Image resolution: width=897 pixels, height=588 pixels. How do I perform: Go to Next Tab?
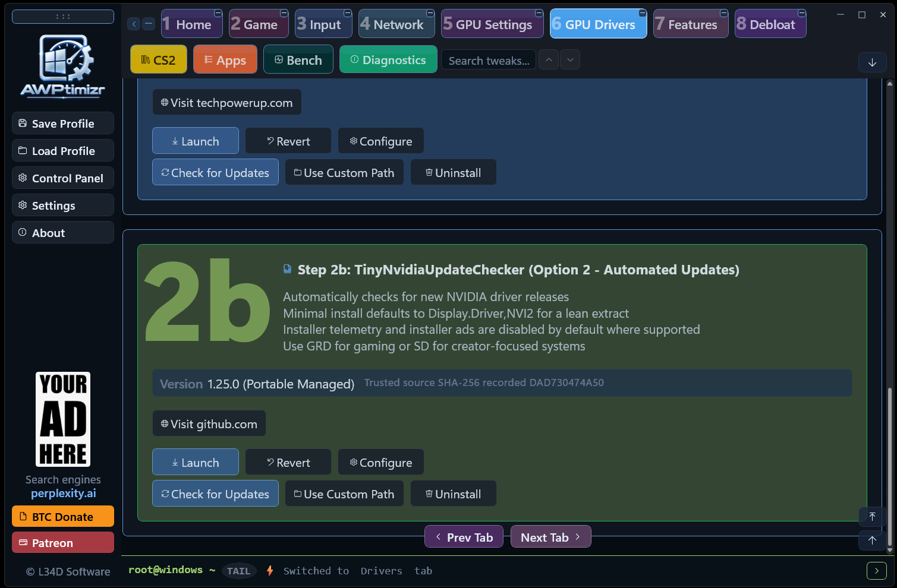(551, 536)
